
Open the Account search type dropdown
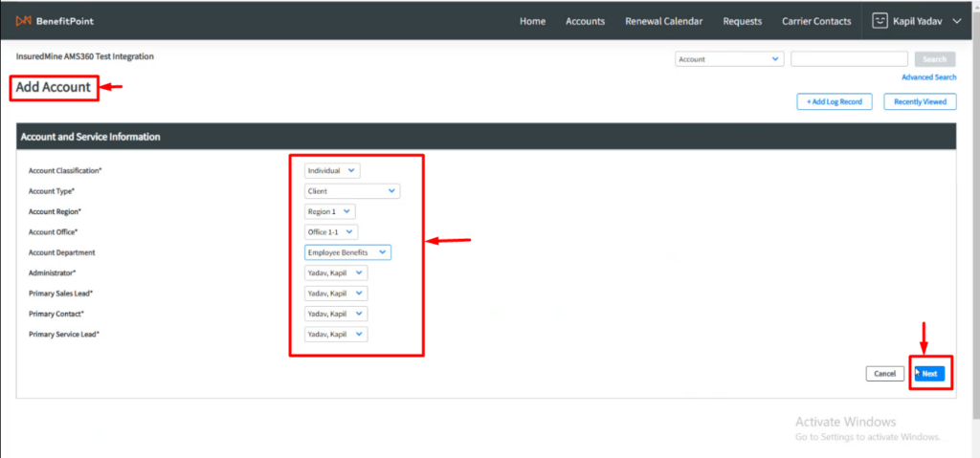pyautogui.click(x=729, y=59)
